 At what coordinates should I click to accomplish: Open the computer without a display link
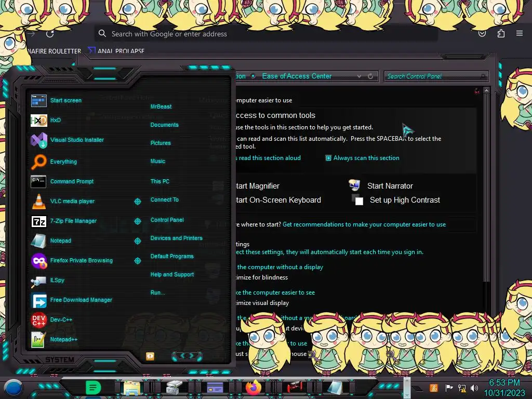pyautogui.click(x=280, y=267)
